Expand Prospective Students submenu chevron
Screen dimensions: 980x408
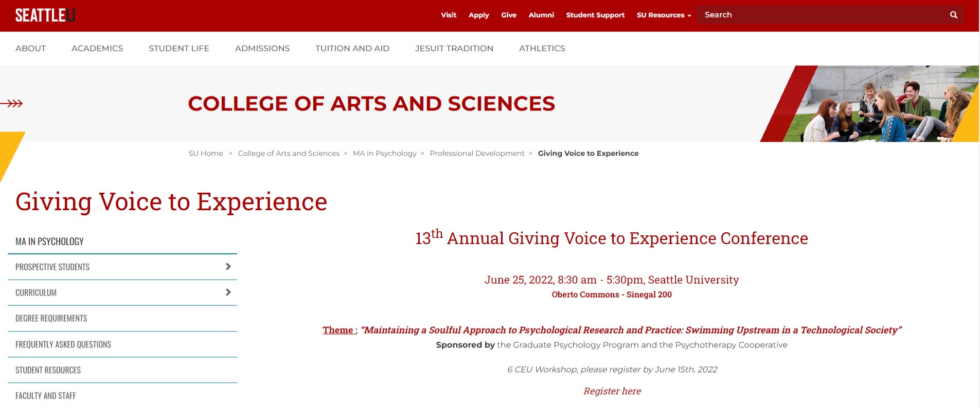[228, 267]
